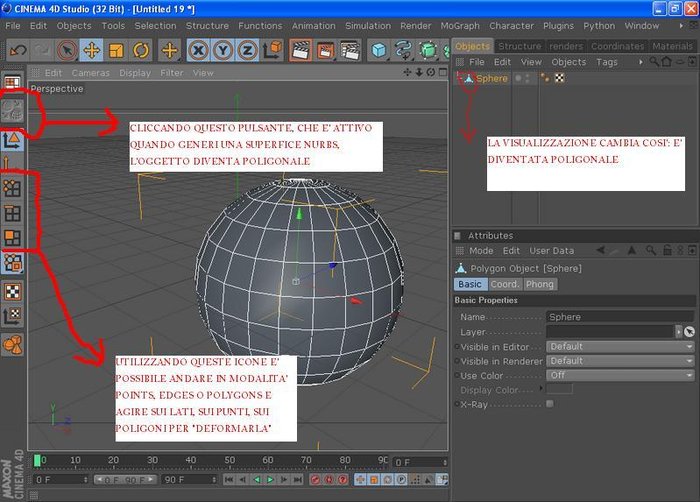Viewport: 700px width, 502px height.
Task: Enable the X-Ray checkbox
Action: click(550, 404)
